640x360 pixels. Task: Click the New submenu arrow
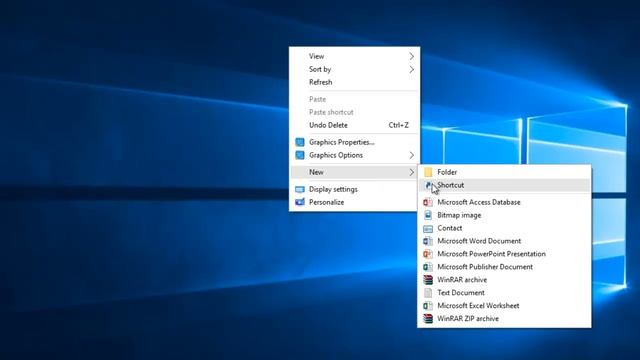click(411, 172)
